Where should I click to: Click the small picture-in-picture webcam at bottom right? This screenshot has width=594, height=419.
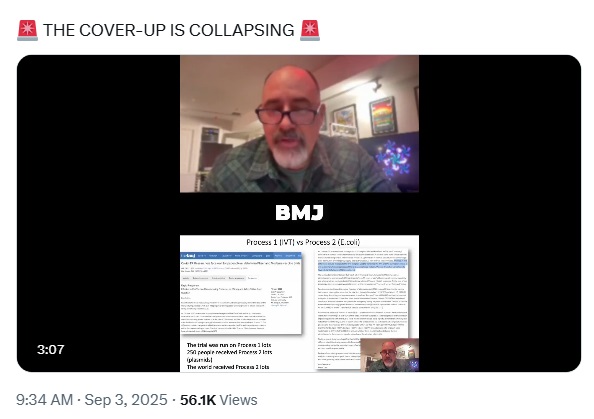pyautogui.click(x=389, y=355)
